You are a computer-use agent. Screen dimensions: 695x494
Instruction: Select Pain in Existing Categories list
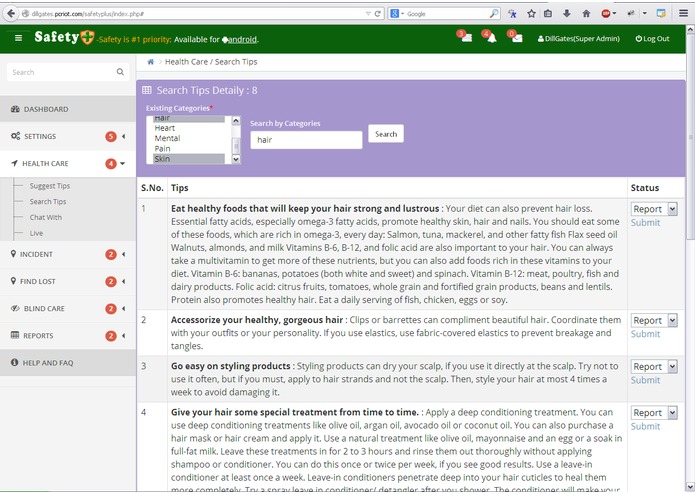(x=189, y=148)
